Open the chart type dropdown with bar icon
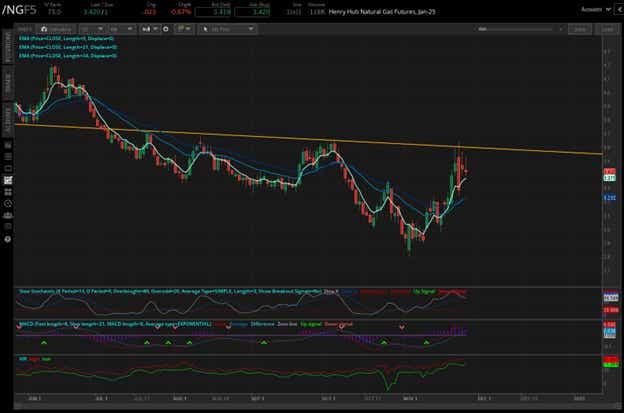This screenshot has height=413, width=624. pos(150,29)
